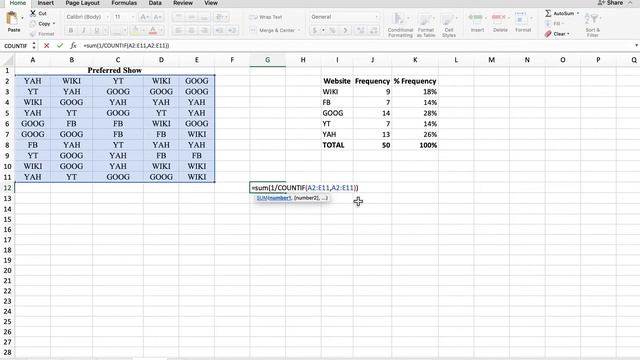Click the Fill button
The image size is (640, 360).
pos(553,24)
